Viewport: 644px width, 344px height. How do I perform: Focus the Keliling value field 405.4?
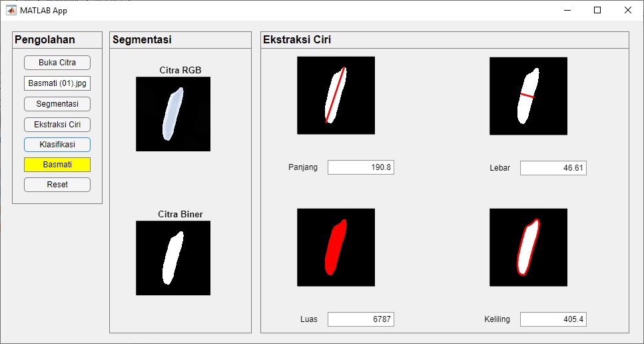tap(553, 319)
